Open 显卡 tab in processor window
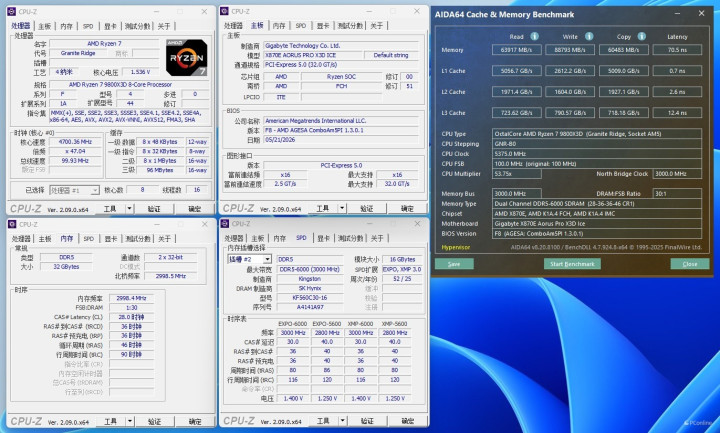This screenshot has width=720, height=433. click(x=110, y=26)
